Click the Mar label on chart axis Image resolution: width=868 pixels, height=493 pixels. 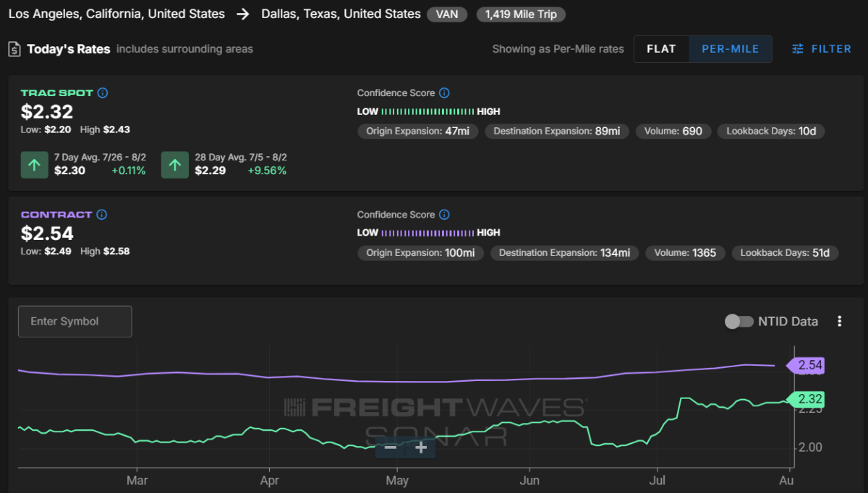click(137, 481)
